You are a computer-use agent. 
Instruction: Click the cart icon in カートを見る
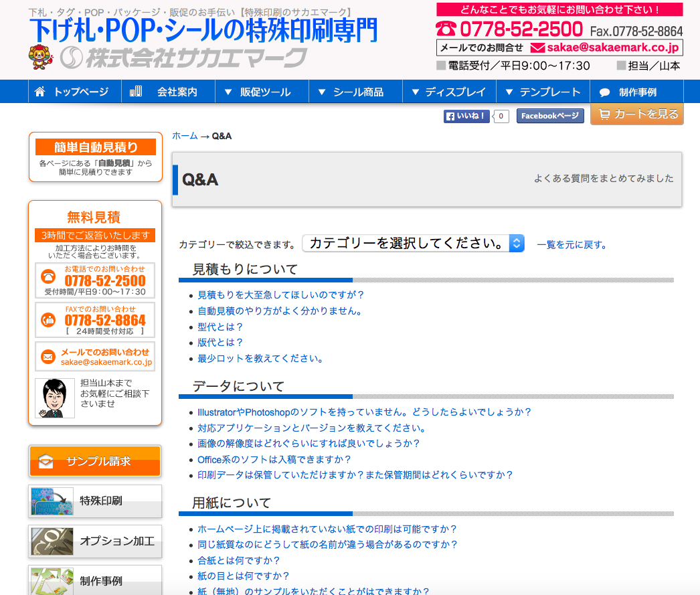(604, 114)
